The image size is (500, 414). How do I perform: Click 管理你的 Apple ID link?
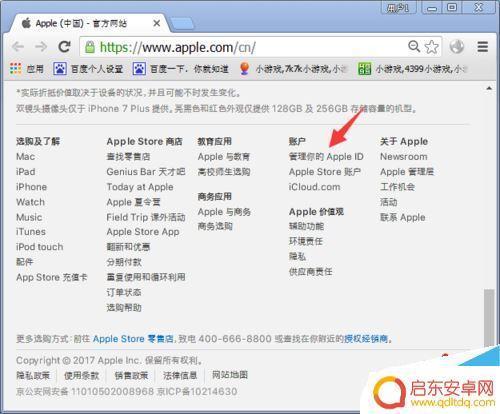coord(326,157)
